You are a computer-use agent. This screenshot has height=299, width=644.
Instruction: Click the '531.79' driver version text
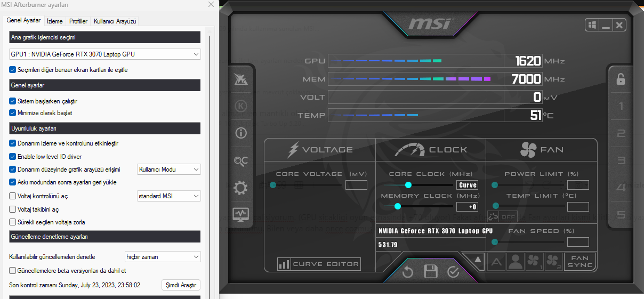(x=388, y=245)
